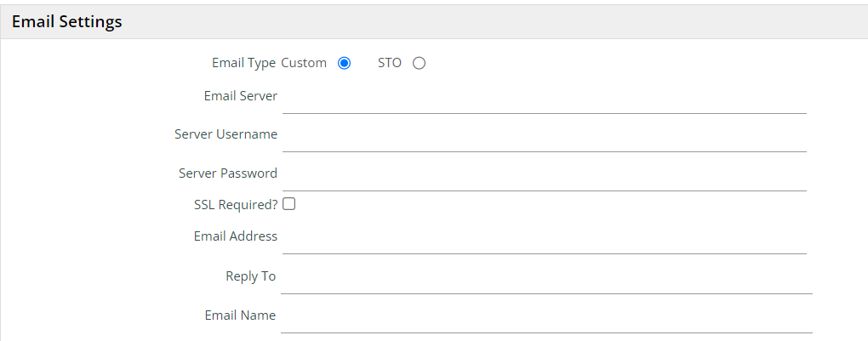
Task: Click the SSL Required? label
Action: (236, 205)
